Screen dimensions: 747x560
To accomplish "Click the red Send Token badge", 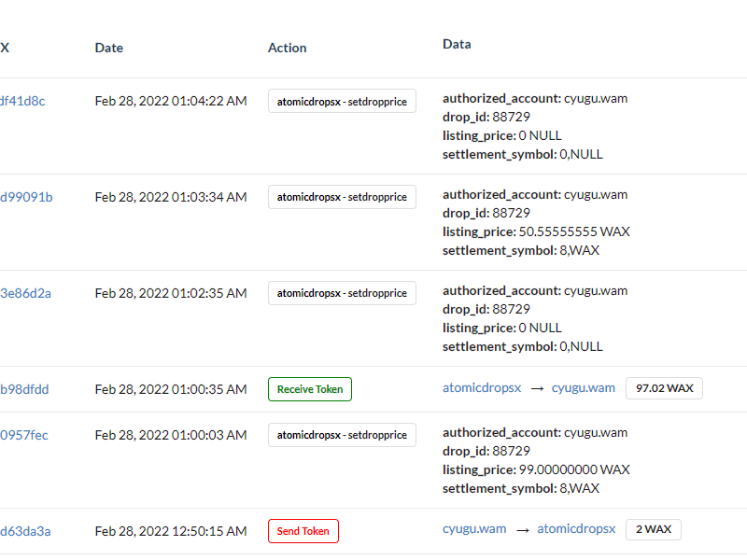I will [x=303, y=531].
